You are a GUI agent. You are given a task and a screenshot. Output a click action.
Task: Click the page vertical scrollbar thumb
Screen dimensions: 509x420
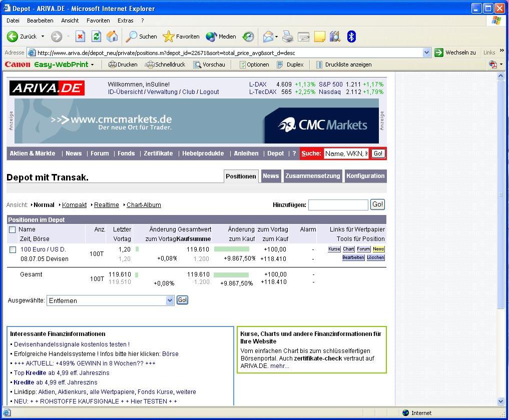pyautogui.click(x=500, y=194)
